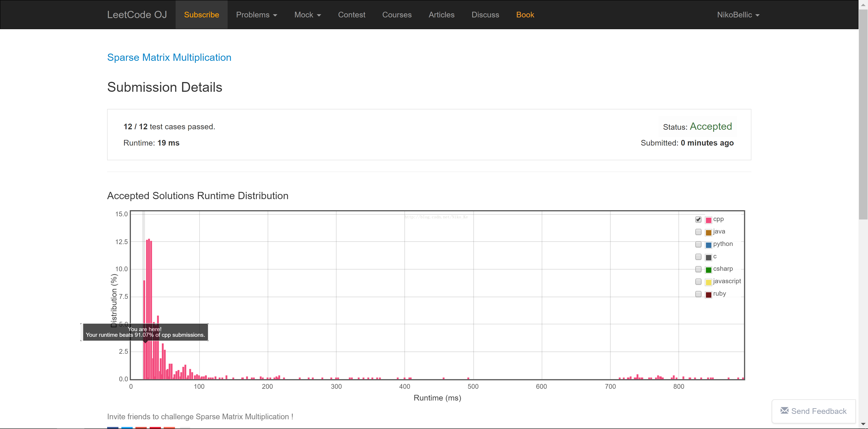Click the gray c legend swatch
Image resolution: width=868 pixels, height=429 pixels.
pos(708,257)
